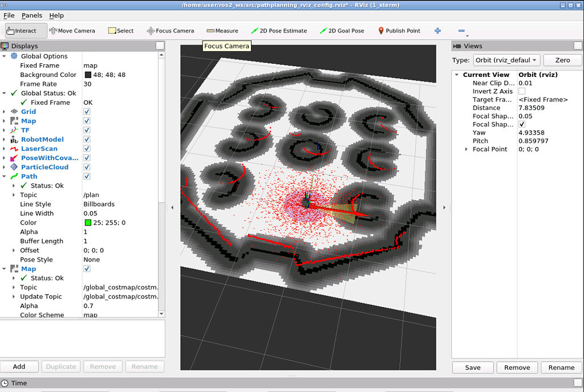Open the view Type dropdown
The width and height of the screenshot is (584, 392).
[x=506, y=60]
